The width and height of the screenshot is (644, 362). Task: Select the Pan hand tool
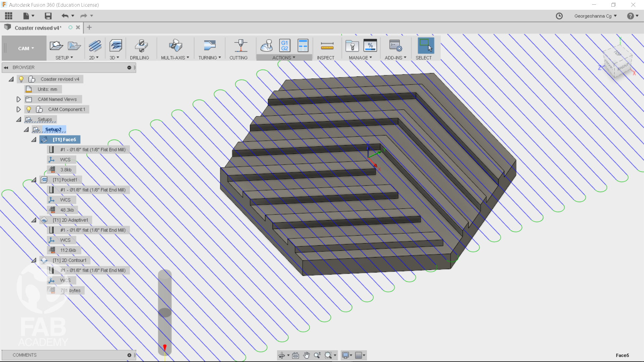(x=306, y=355)
